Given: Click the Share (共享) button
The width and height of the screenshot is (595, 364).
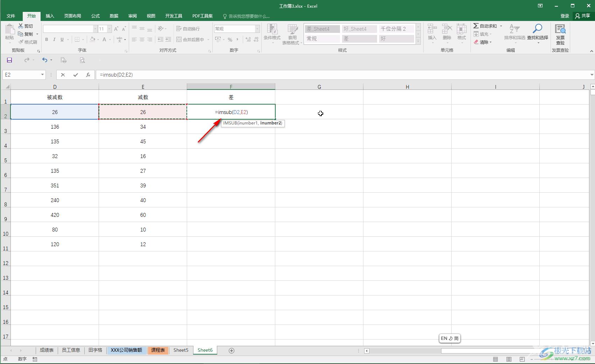Looking at the screenshot, I should (x=583, y=16).
